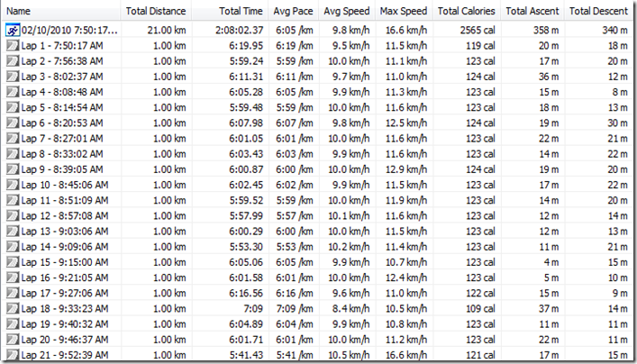The width and height of the screenshot is (637, 364).
Task: Click the Max Speed column header
Action: tap(403, 12)
